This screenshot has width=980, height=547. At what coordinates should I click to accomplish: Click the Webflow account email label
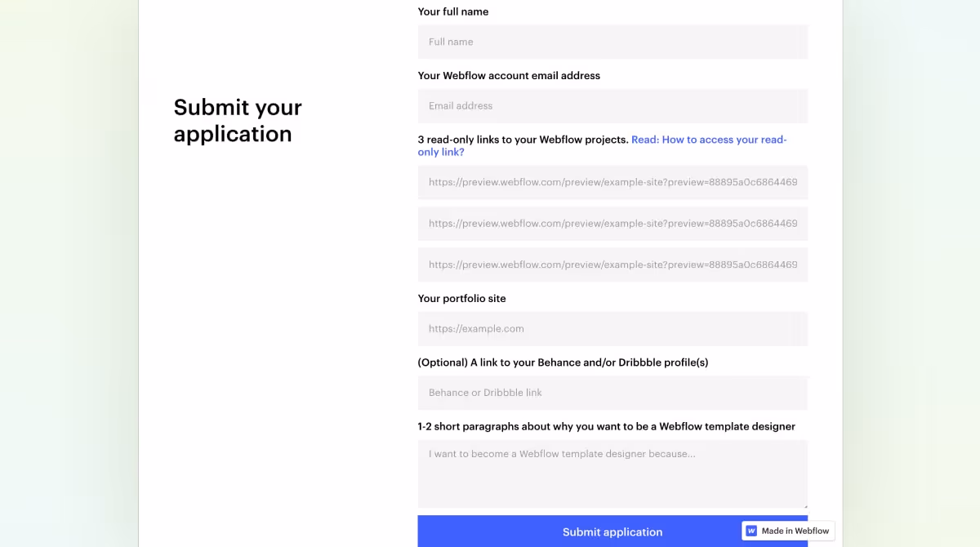pos(509,75)
